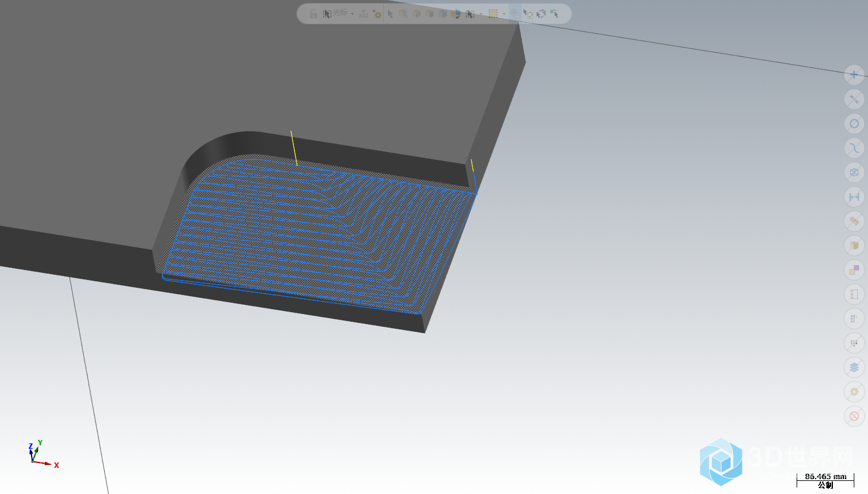
Task: Toggle the circle/arc filter on right bar
Action: pos(854,123)
